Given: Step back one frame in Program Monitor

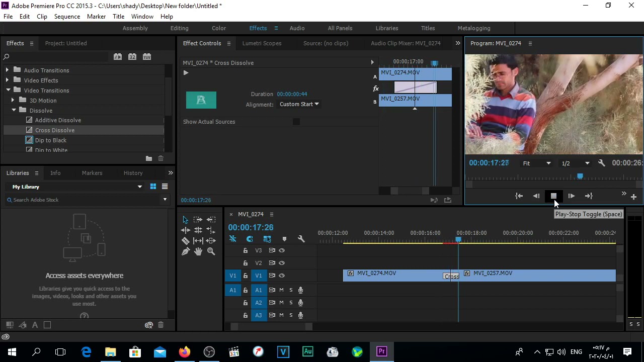Looking at the screenshot, I should (536, 196).
